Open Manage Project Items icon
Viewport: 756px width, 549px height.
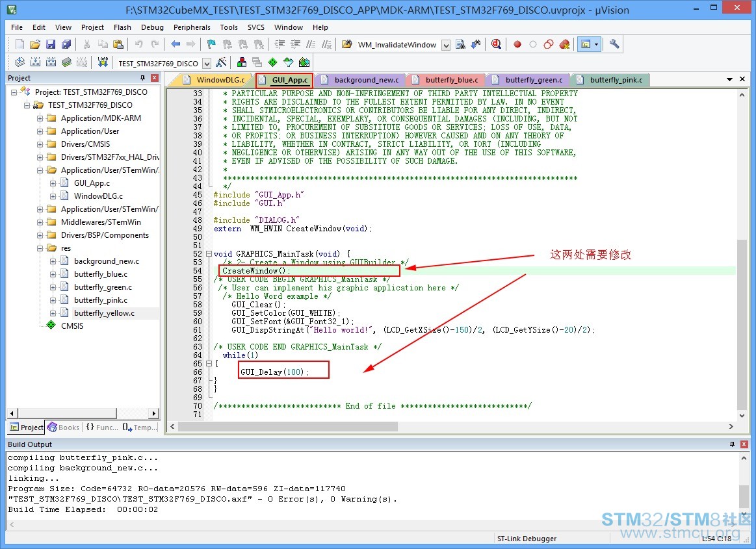point(242,62)
